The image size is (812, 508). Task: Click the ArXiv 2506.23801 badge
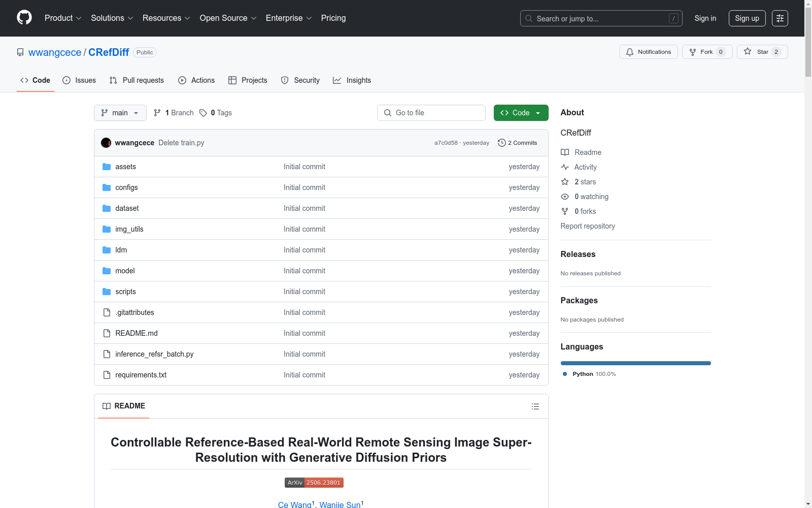[x=314, y=483]
